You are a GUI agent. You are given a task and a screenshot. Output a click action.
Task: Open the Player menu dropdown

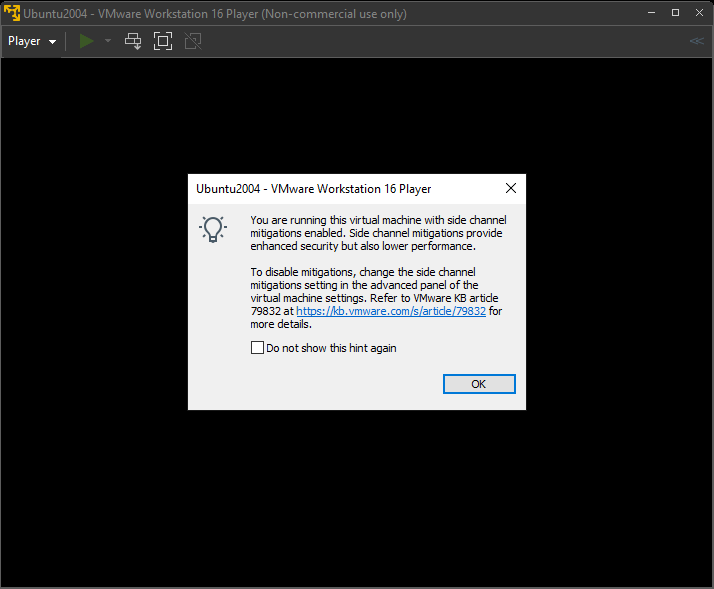[32, 41]
